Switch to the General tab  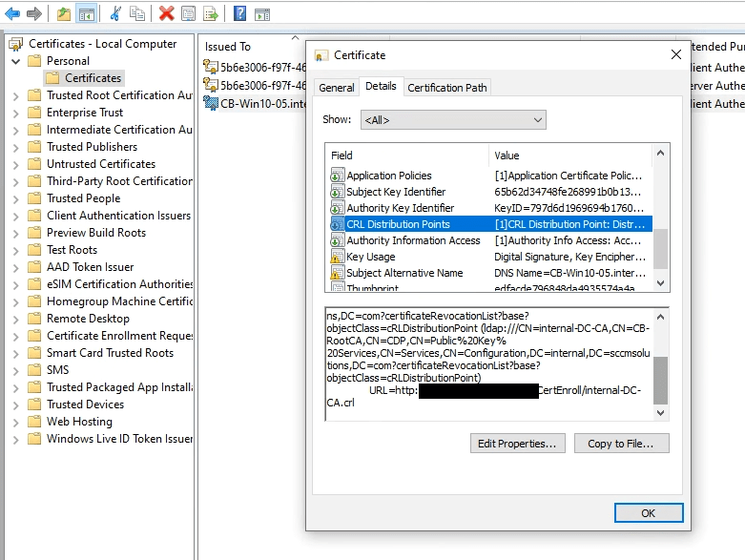coord(337,88)
